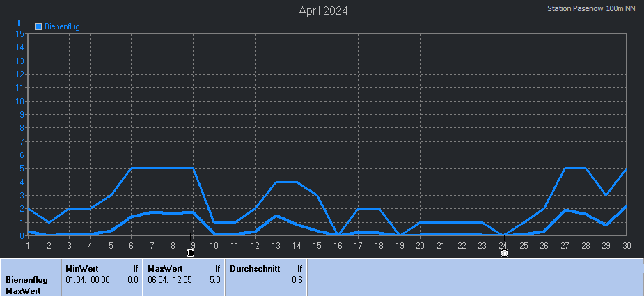This screenshot has width=644, height=296.
Task: Click the MaxWert column header
Action: [165, 269]
